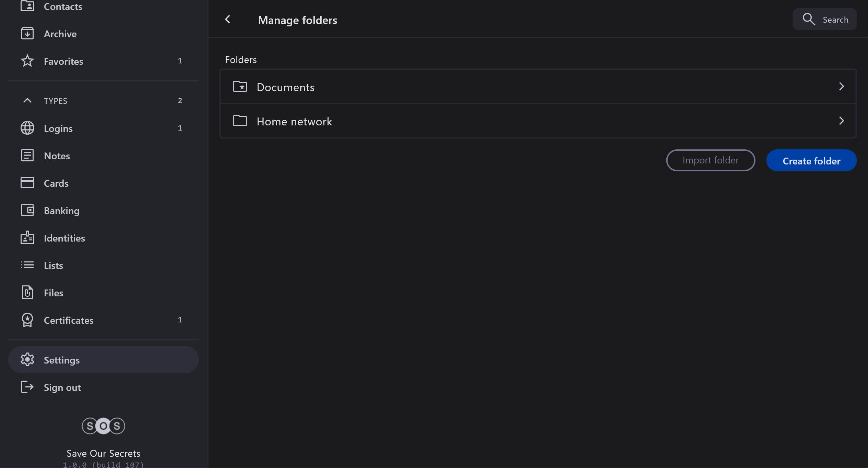868x468 pixels.
Task: Collapse the TYPES section chevron
Action: 27,101
